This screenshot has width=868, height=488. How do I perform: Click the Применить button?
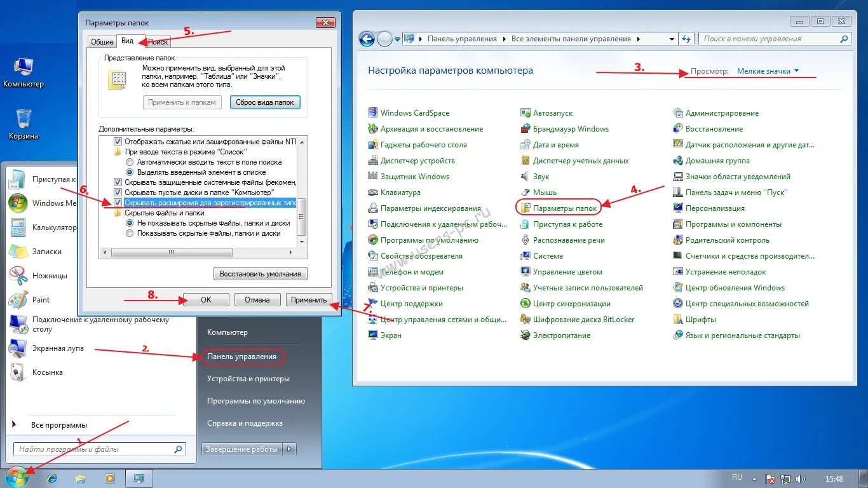309,300
